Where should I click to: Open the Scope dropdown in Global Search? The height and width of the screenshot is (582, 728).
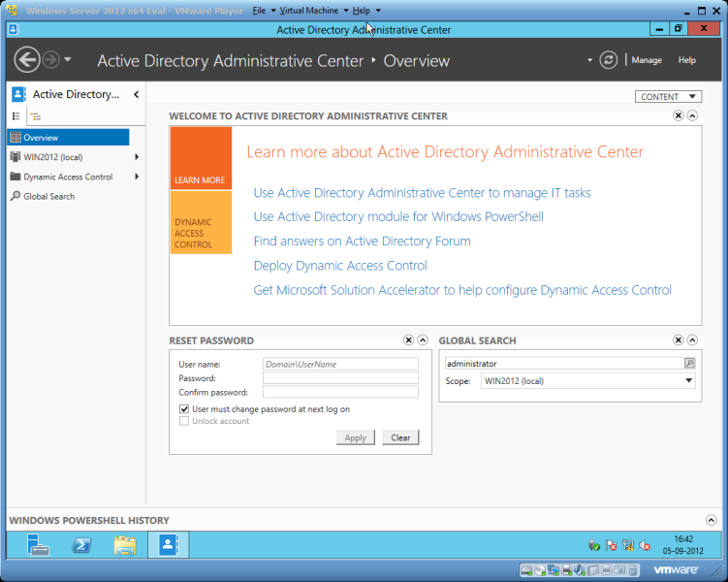tap(688, 381)
